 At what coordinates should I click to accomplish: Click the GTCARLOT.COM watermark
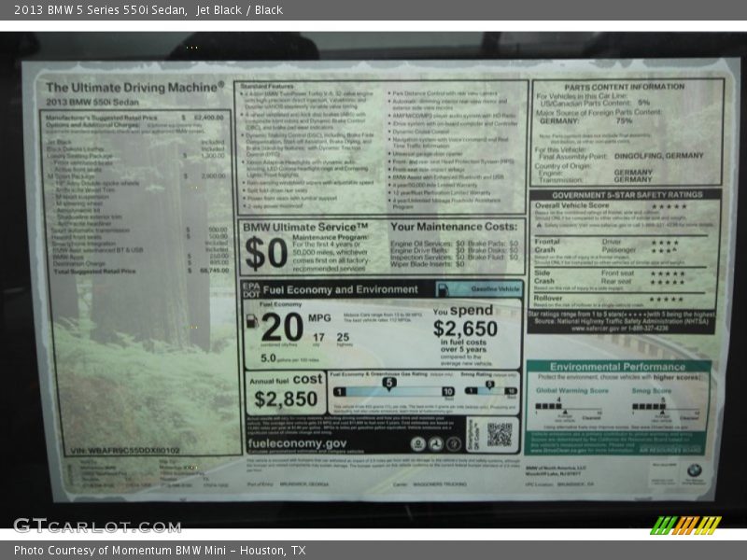pos(96,525)
